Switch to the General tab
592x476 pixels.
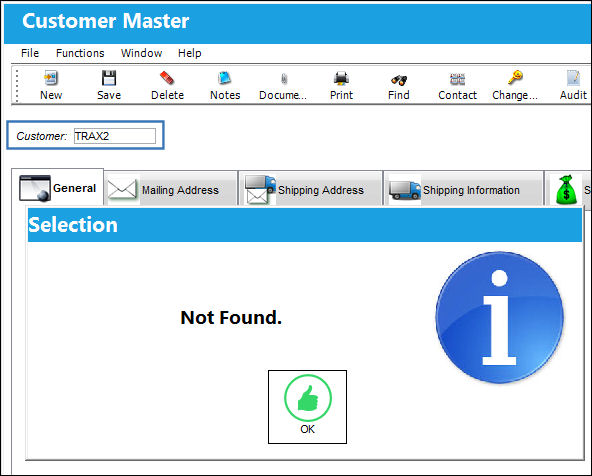pyautogui.click(x=57, y=187)
